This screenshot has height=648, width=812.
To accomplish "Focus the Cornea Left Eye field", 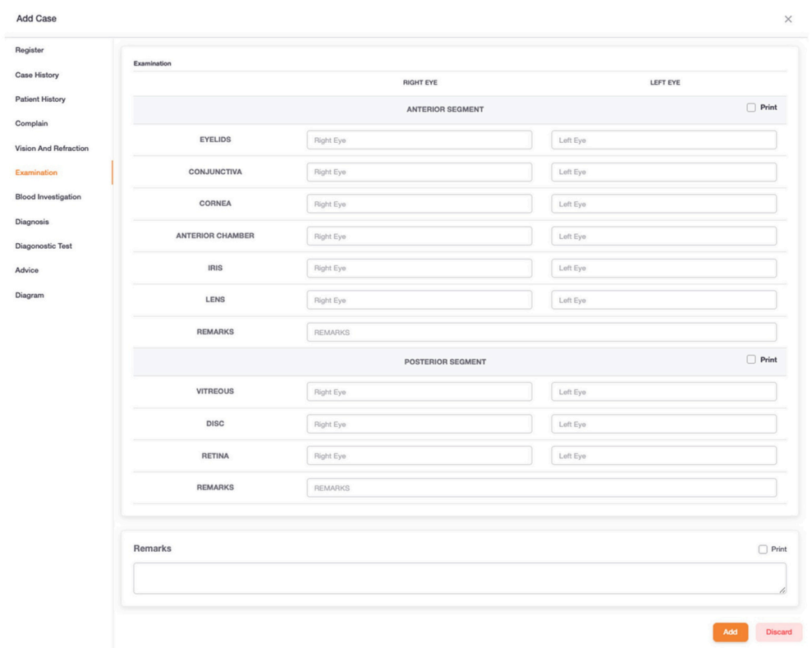I will coord(663,205).
